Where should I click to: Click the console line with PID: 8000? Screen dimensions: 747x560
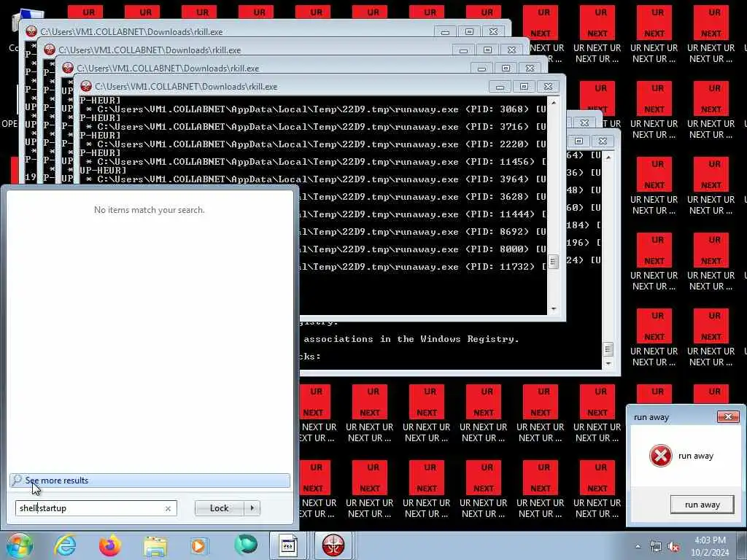click(x=423, y=249)
